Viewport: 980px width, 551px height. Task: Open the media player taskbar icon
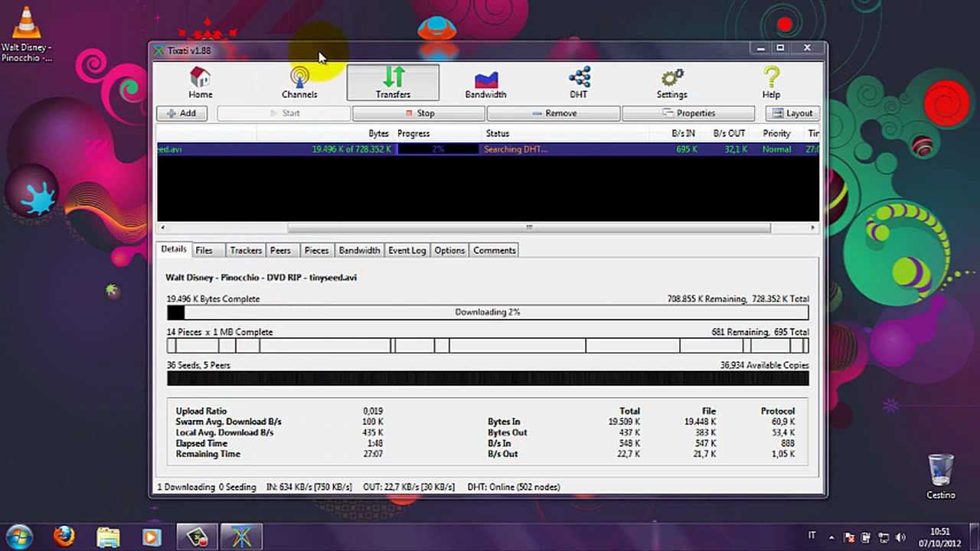point(152,536)
